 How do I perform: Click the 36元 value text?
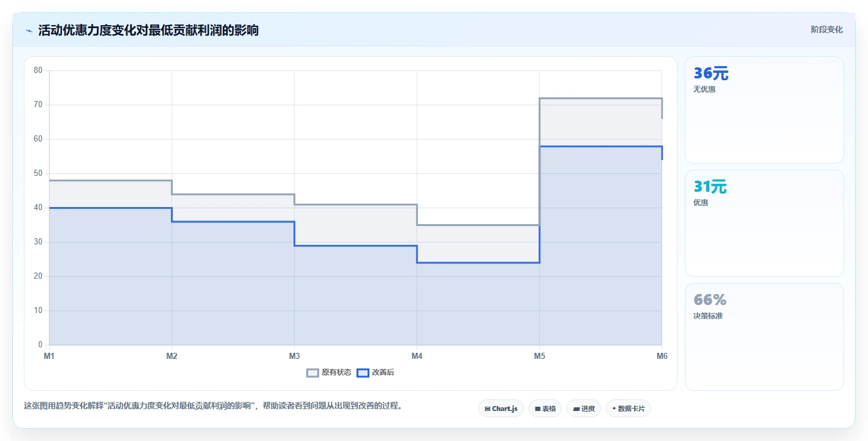pos(711,73)
